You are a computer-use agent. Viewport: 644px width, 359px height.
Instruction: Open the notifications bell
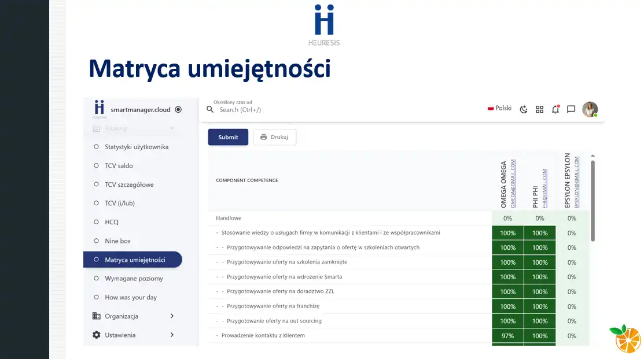point(555,109)
